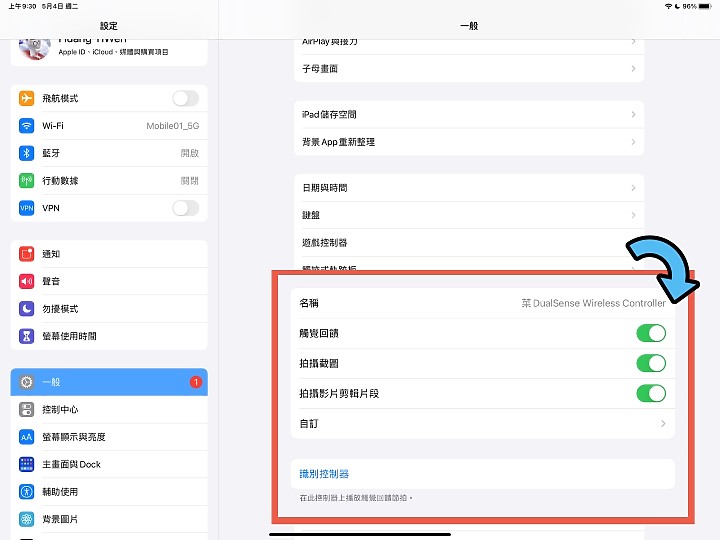The image size is (720, 540).
Task: Select 主畫面與 Dock in sidebar
Action: tap(109, 464)
